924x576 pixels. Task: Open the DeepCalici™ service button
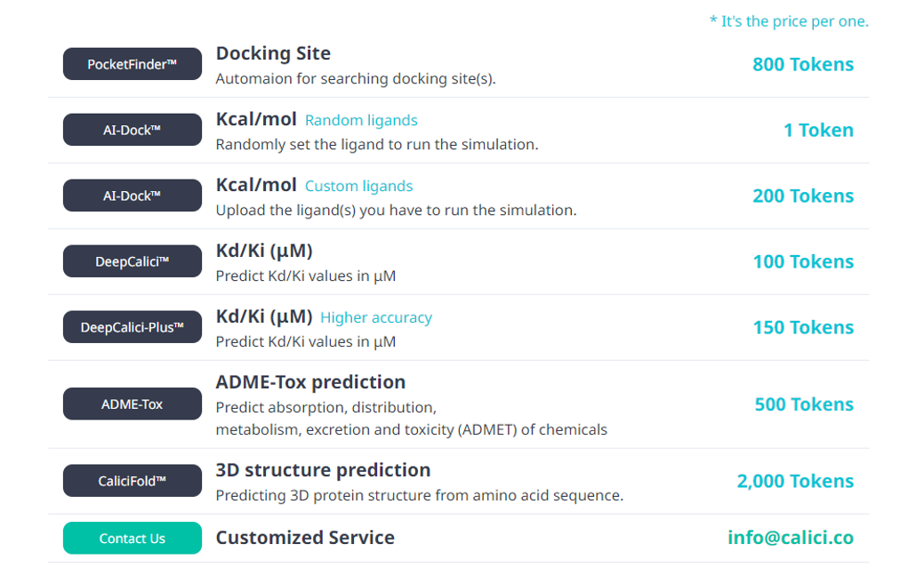pyautogui.click(x=133, y=261)
